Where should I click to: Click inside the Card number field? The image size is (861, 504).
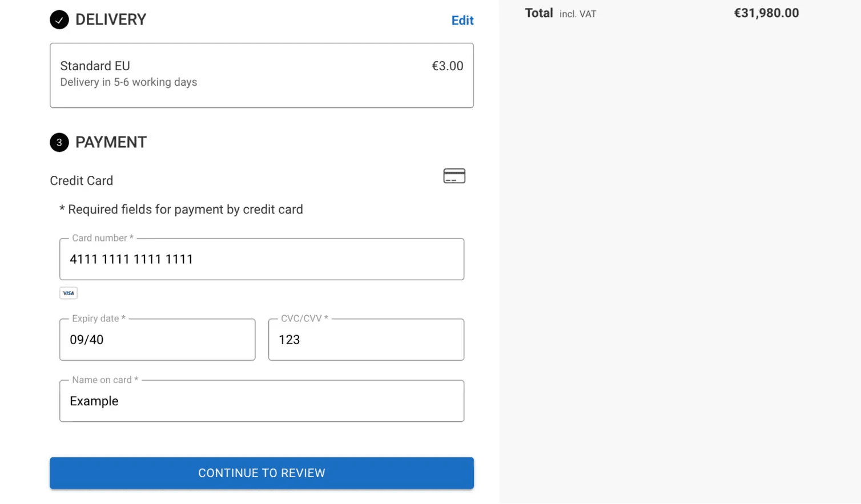261,259
